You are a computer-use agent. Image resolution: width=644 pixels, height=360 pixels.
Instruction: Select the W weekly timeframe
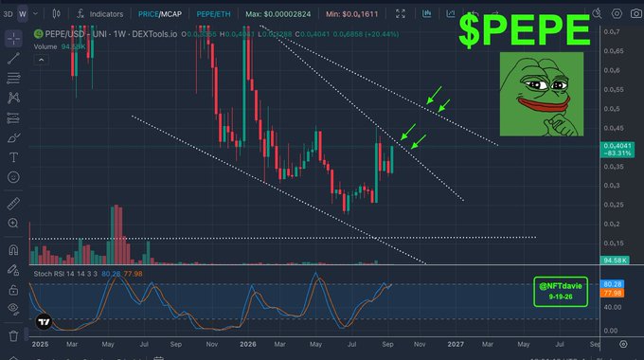(23, 14)
